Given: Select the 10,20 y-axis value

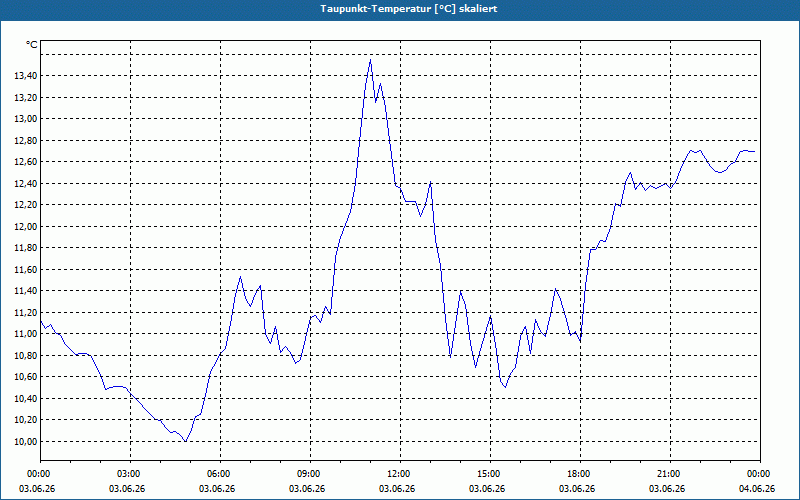Looking at the screenshot, I should [x=26, y=420].
